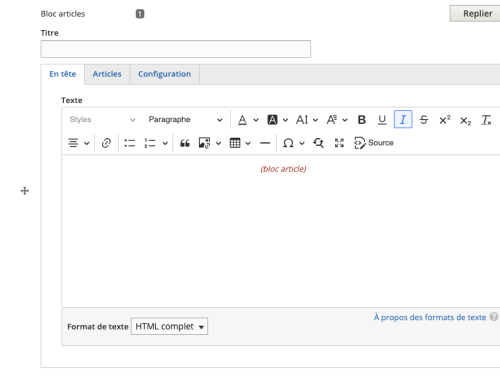Click the text alignment icon
500x376 pixels.
pyautogui.click(x=73, y=143)
